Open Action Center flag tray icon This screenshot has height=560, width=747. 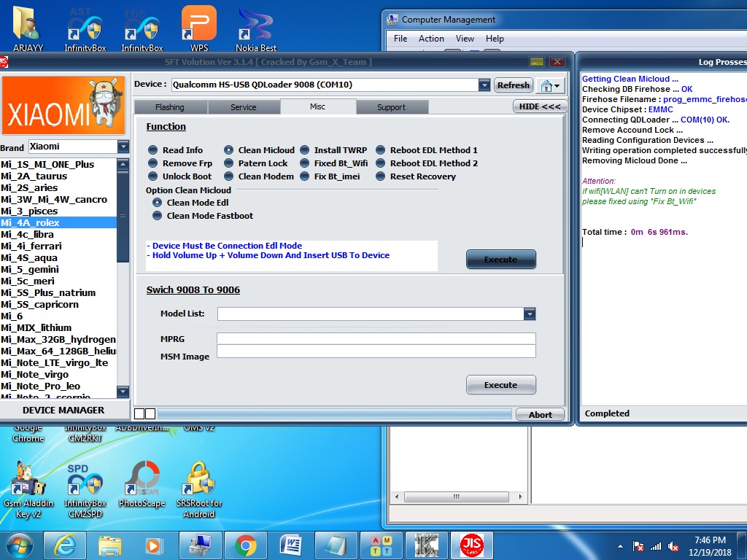638,547
